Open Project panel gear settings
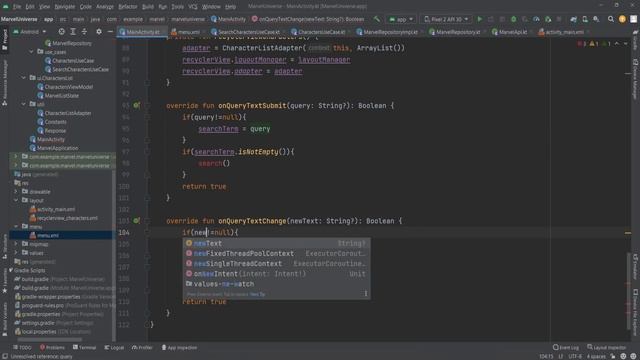 99,31
